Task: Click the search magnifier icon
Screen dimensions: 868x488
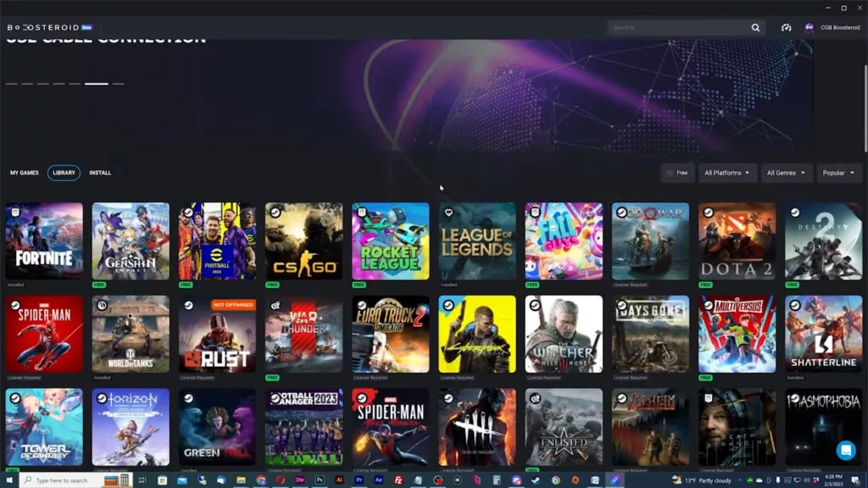Action: pos(755,28)
